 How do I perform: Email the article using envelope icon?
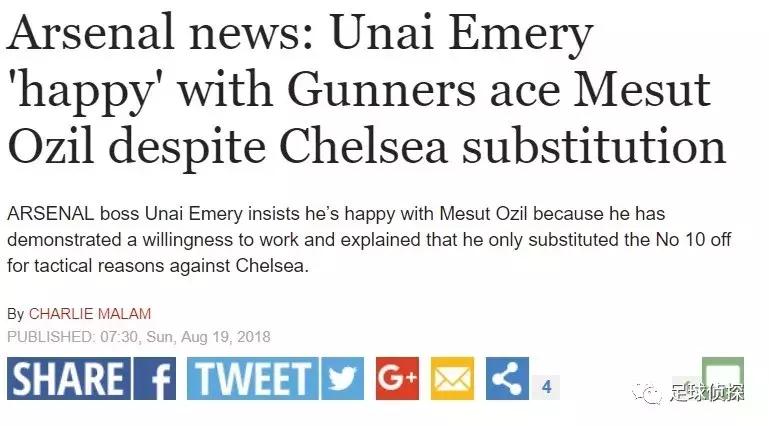tap(452, 379)
